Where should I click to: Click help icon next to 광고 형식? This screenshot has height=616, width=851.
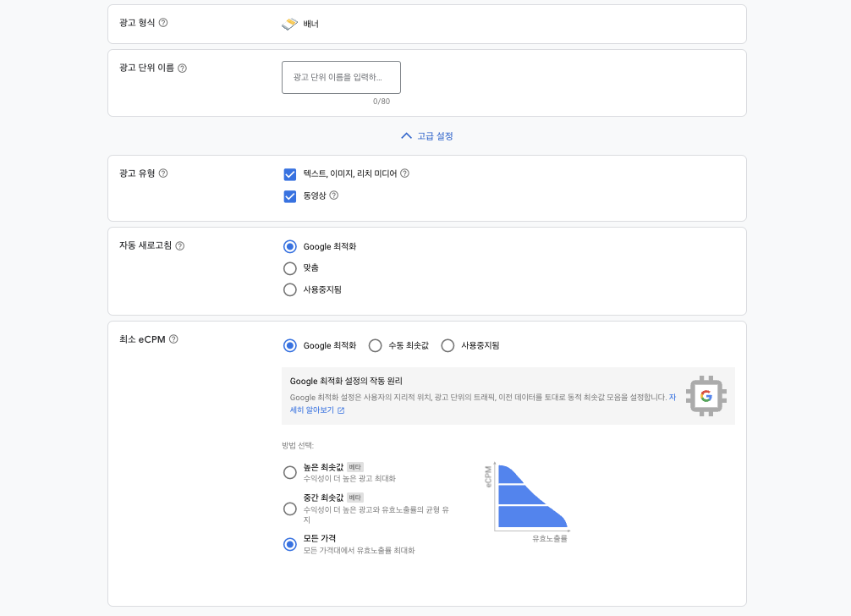(162, 23)
